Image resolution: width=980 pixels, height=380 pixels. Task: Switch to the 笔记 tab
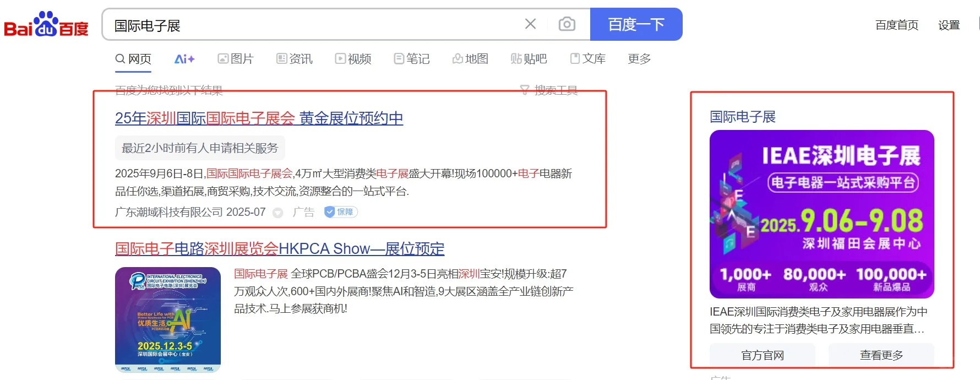tap(412, 59)
